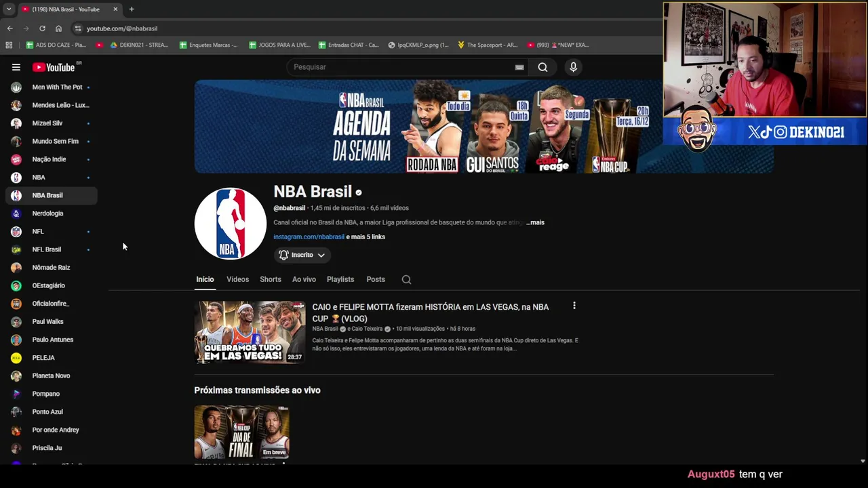Select NFL Brasil in subscriptions

pos(52,249)
